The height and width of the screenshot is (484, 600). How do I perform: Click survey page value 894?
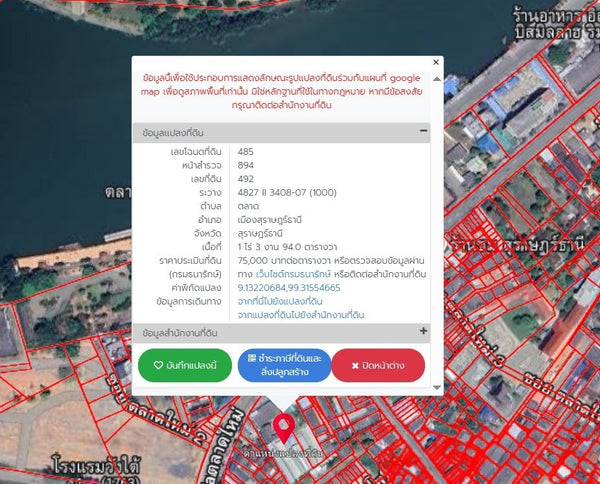point(245,165)
